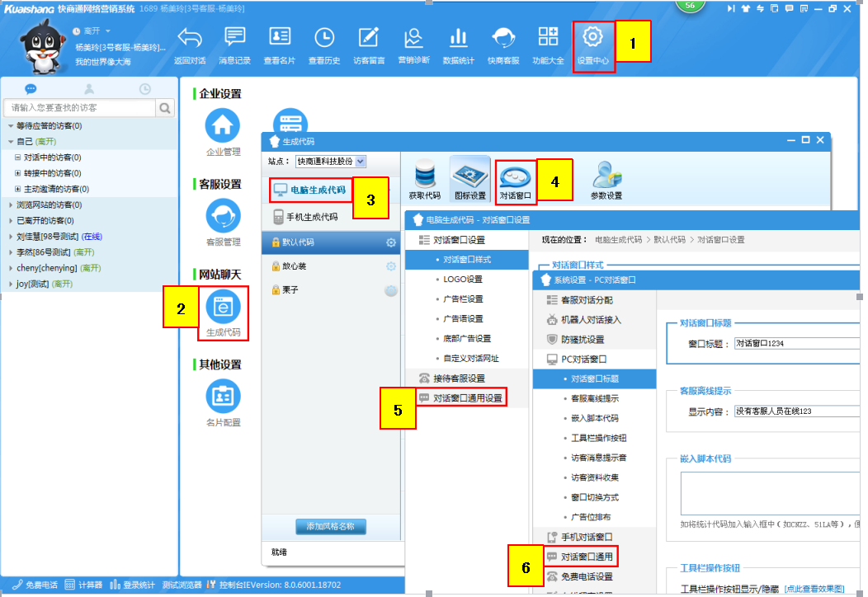Expand 转接中的访客(0) node
Screen dimensions: 868x597
(x=17, y=173)
